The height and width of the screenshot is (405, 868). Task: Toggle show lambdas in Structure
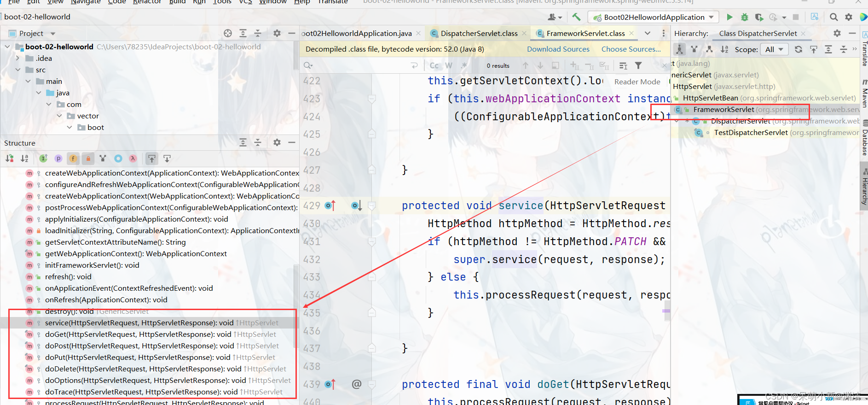(x=133, y=158)
